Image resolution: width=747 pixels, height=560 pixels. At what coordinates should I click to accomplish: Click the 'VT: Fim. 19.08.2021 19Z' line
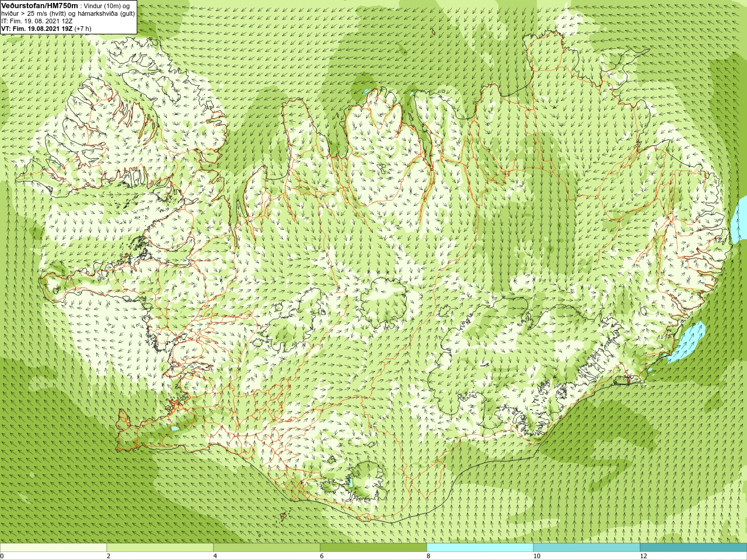[x=37, y=29]
